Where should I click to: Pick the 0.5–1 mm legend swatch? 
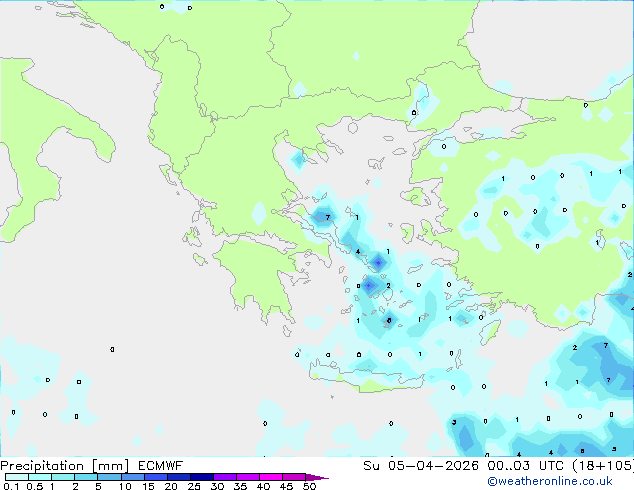40,477
